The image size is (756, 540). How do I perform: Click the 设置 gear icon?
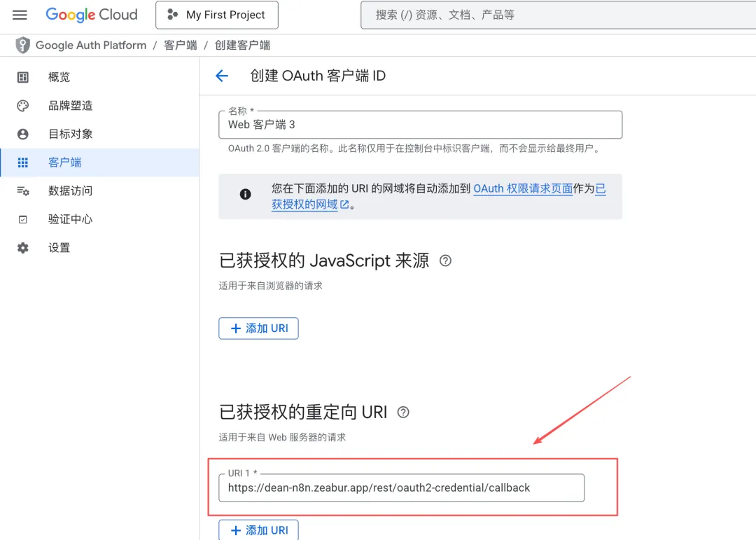[22, 248]
